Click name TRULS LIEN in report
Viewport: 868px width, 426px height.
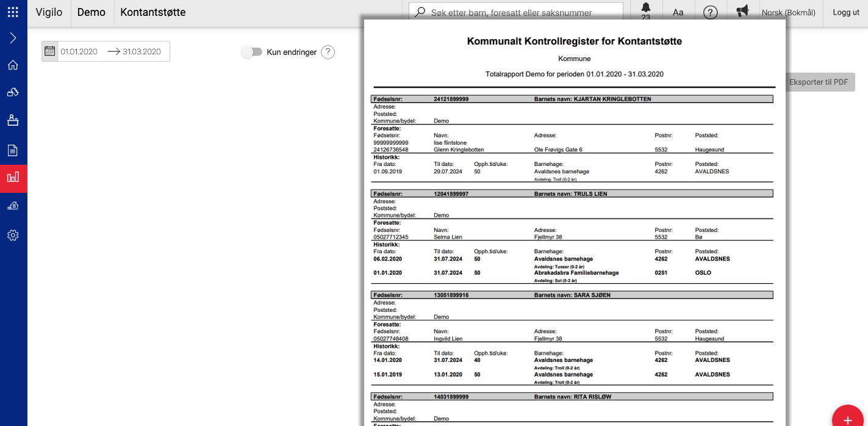click(x=590, y=193)
